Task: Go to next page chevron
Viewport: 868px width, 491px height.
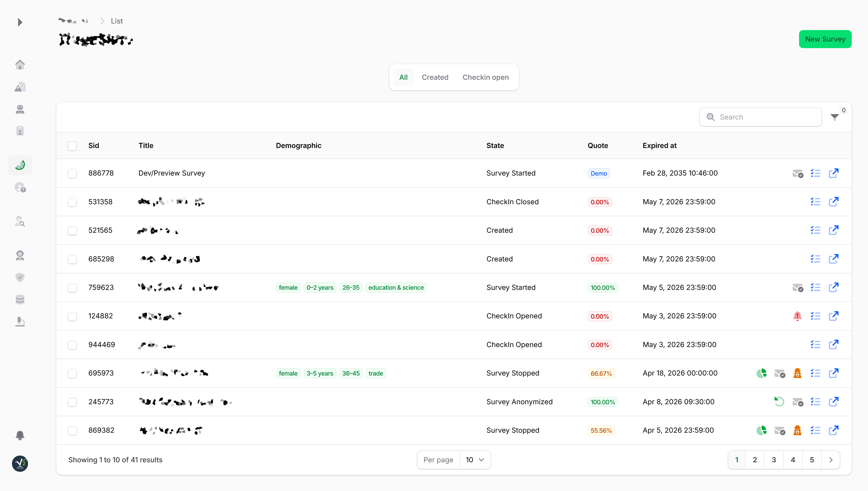Action: point(830,460)
